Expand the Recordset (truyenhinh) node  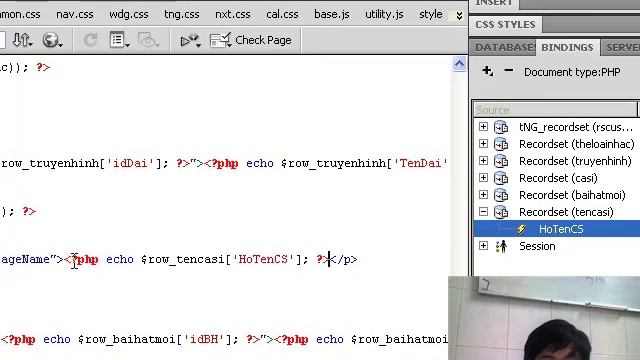[x=483, y=160]
